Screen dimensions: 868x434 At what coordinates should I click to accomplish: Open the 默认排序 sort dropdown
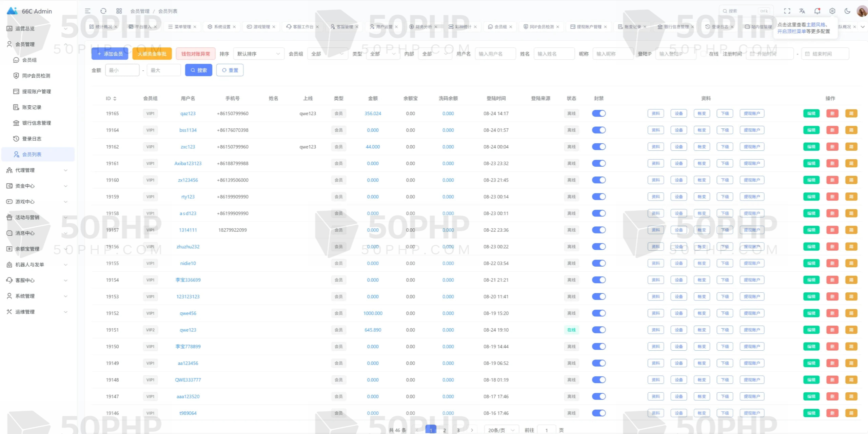[x=258, y=54]
